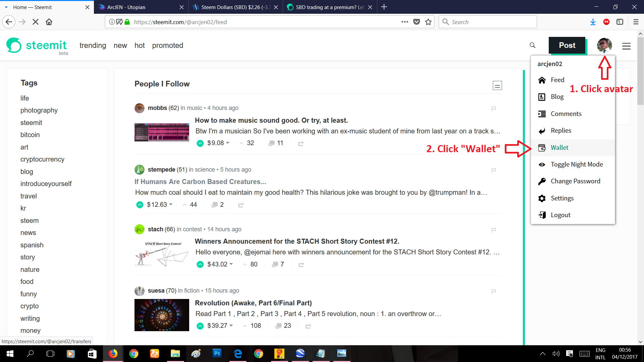Click the Post button
This screenshot has height=362, width=644.
pos(567,45)
